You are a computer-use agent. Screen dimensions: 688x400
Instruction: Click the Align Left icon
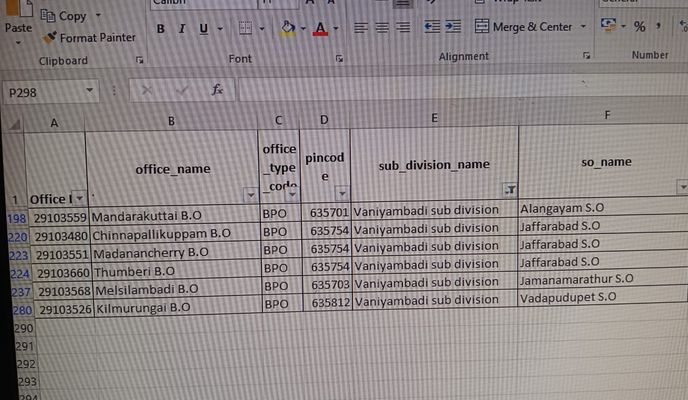pyautogui.click(x=361, y=27)
